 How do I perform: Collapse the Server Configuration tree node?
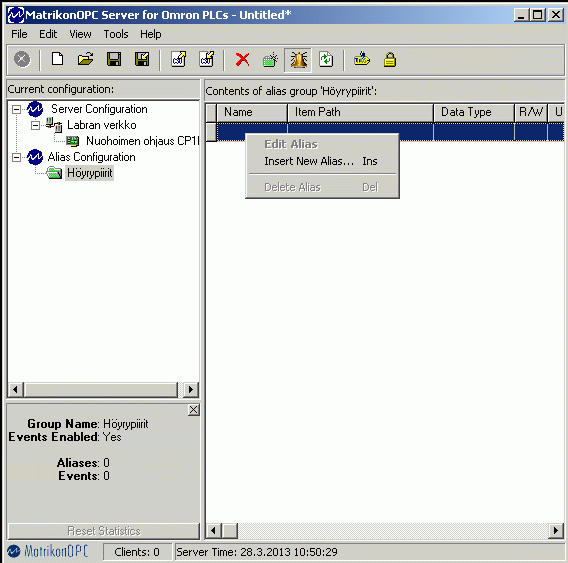pyautogui.click(x=16, y=109)
